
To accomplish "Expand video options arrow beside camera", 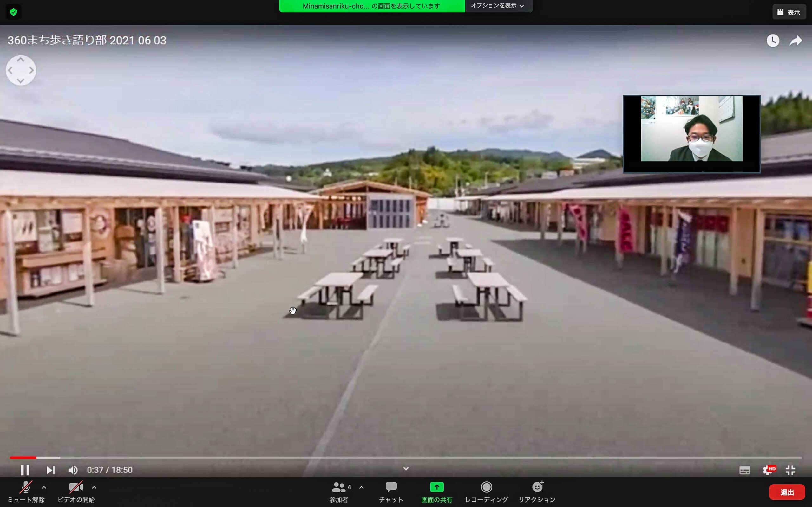I will click(x=94, y=487).
